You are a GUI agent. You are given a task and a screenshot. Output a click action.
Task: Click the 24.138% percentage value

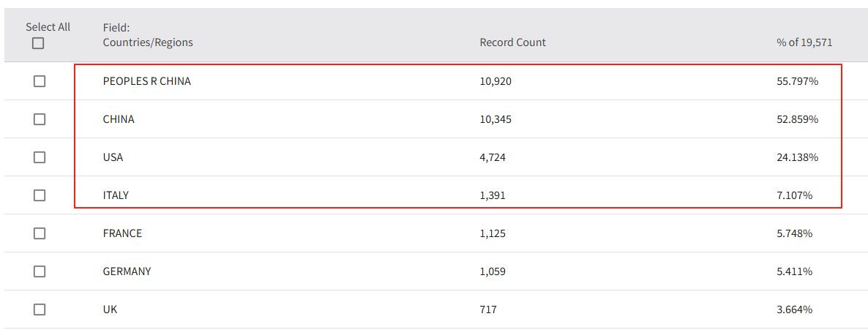click(797, 157)
